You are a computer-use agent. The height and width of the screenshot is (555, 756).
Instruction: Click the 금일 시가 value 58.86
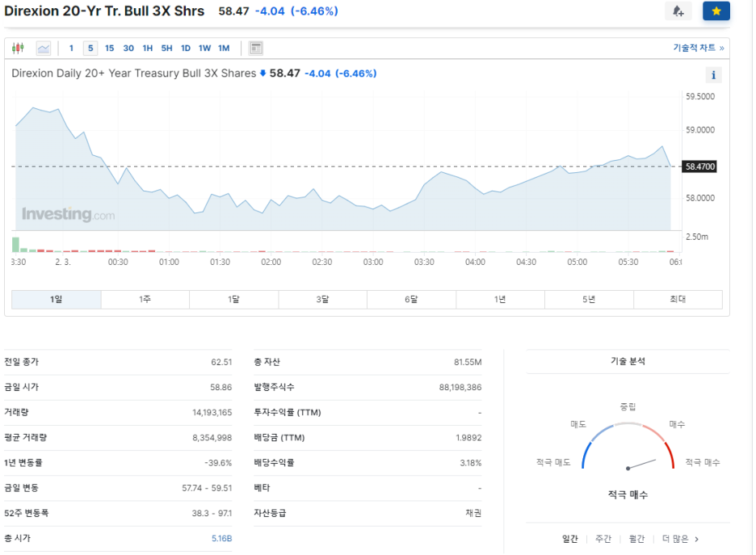220,387
